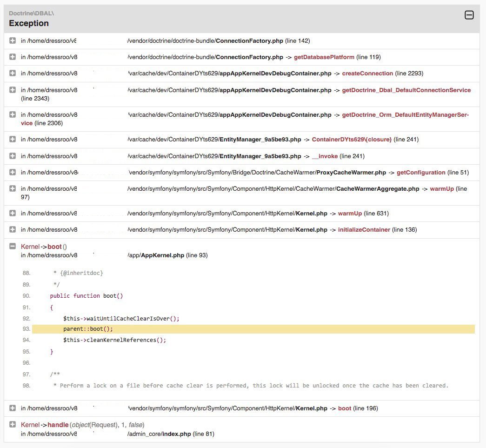This screenshot has height=448, width=486.
Task: Expand the Kernel.php warmUp line 631 trace
Action: click(x=13, y=214)
